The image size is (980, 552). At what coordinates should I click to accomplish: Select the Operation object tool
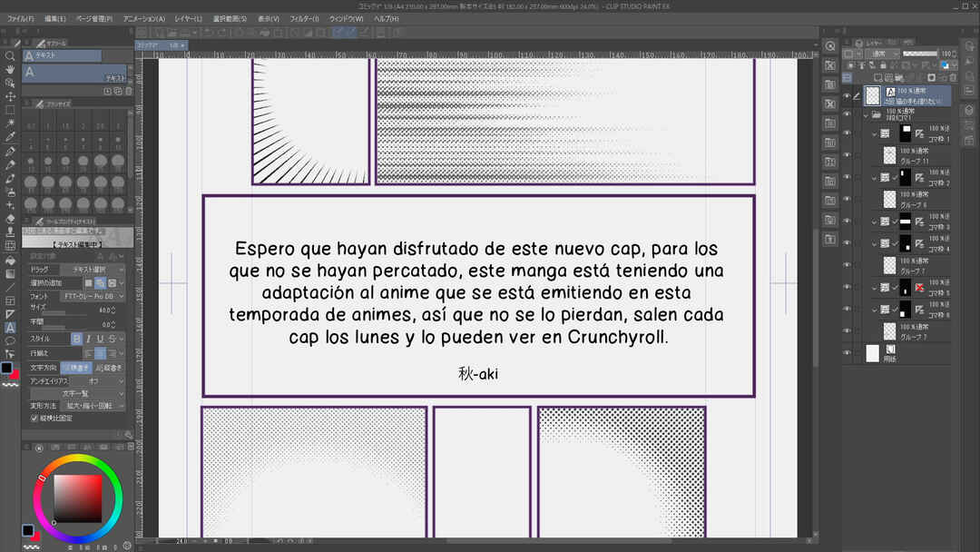10,84
